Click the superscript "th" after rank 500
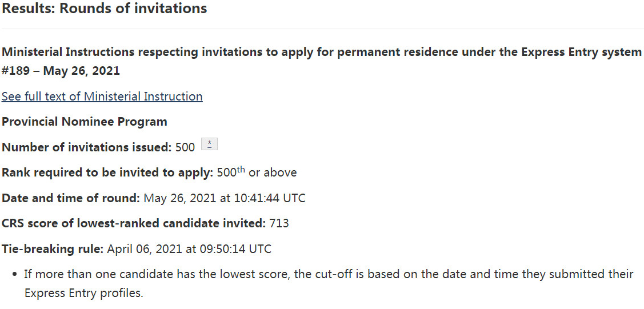Screen dimensions: 644x309 tap(241, 170)
